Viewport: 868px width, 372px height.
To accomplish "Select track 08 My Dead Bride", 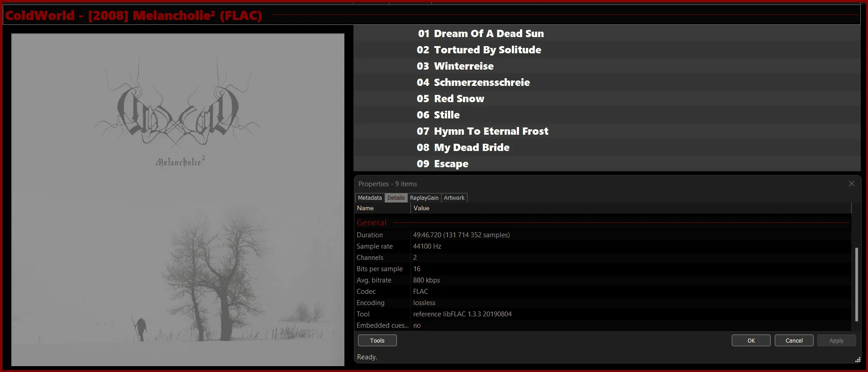I will (607, 147).
